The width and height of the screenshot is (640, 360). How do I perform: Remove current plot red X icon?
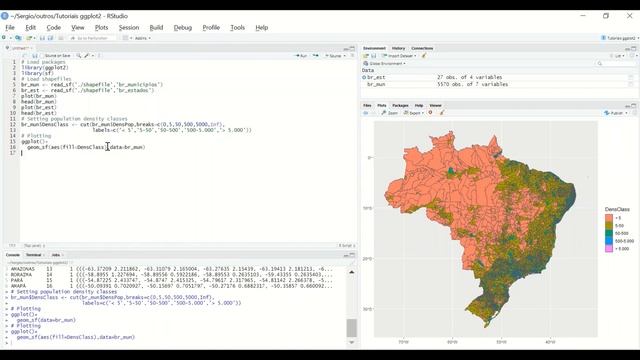coord(430,113)
